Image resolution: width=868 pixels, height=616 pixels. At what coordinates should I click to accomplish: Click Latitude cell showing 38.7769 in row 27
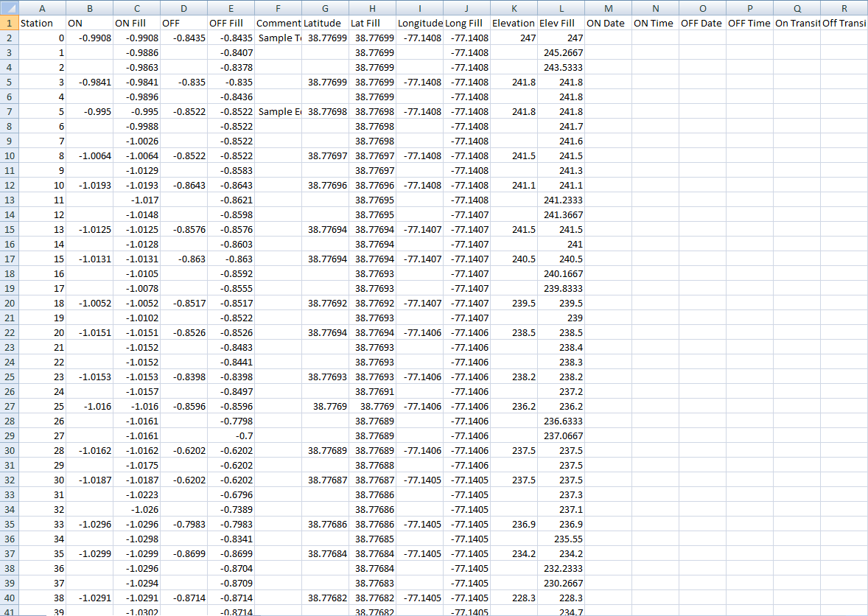(x=325, y=406)
